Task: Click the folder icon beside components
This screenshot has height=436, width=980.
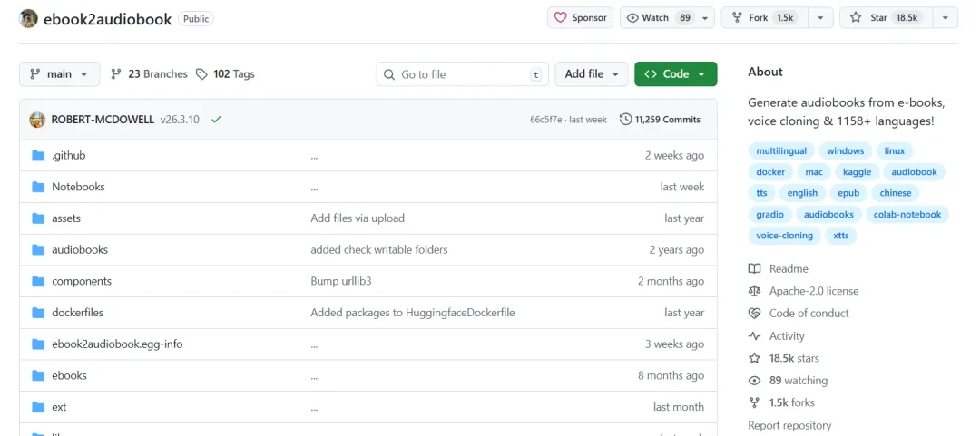Action: 39,281
